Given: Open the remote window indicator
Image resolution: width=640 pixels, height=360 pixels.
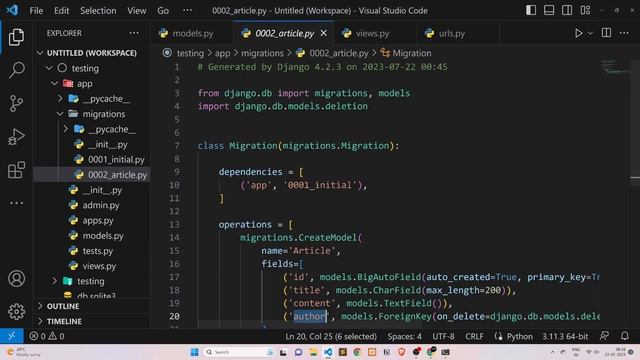Looking at the screenshot, I should [11, 336].
